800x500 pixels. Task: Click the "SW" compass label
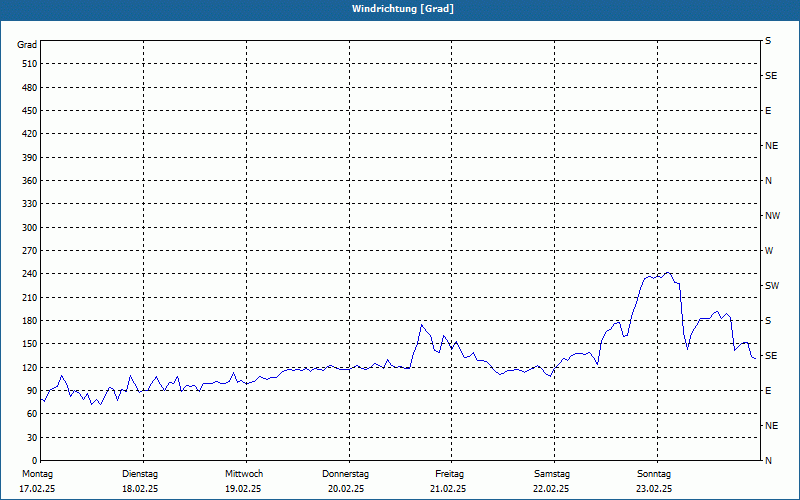click(x=772, y=286)
